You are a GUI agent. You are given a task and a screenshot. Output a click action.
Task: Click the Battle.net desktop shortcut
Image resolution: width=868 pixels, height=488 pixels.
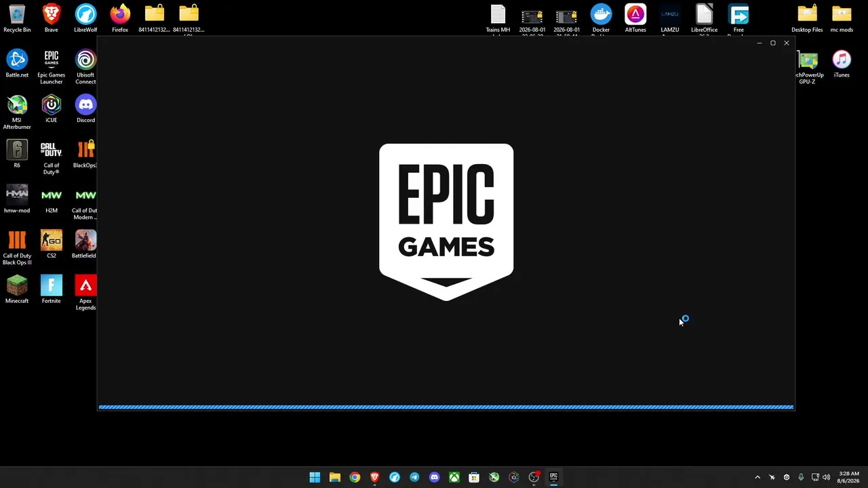click(17, 64)
